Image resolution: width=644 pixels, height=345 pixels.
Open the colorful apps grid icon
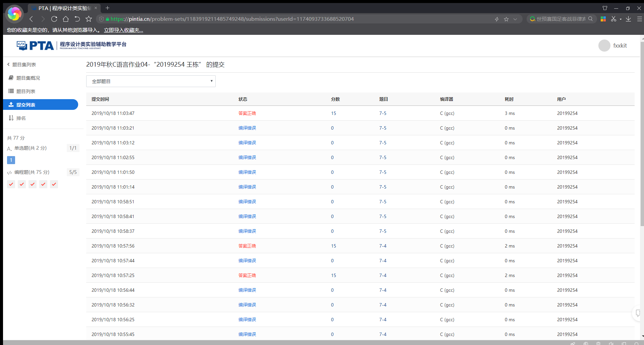coord(603,19)
